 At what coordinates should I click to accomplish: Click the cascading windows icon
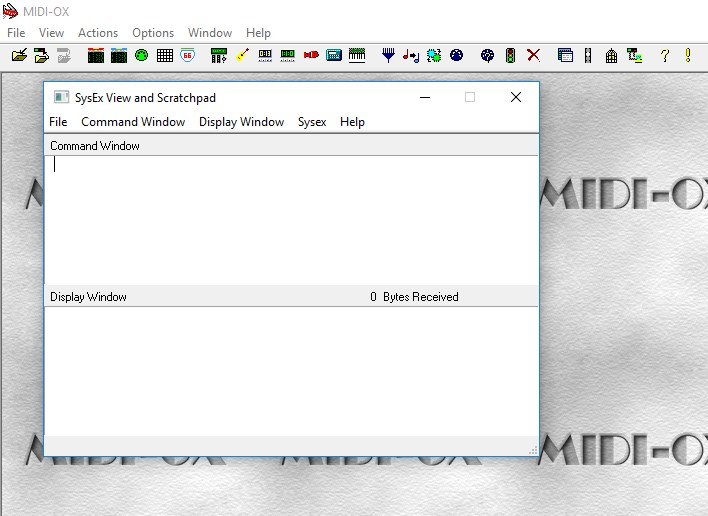(565, 55)
